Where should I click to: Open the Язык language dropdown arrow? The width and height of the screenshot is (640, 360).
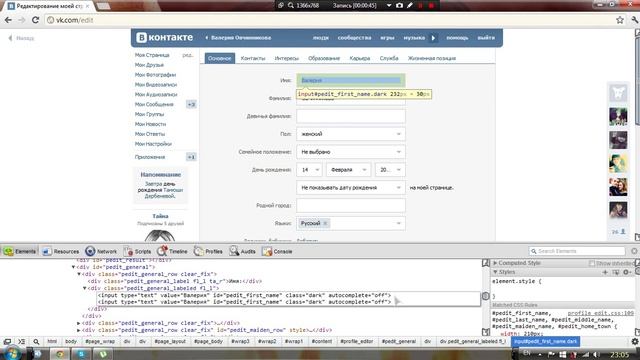(x=399, y=223)
